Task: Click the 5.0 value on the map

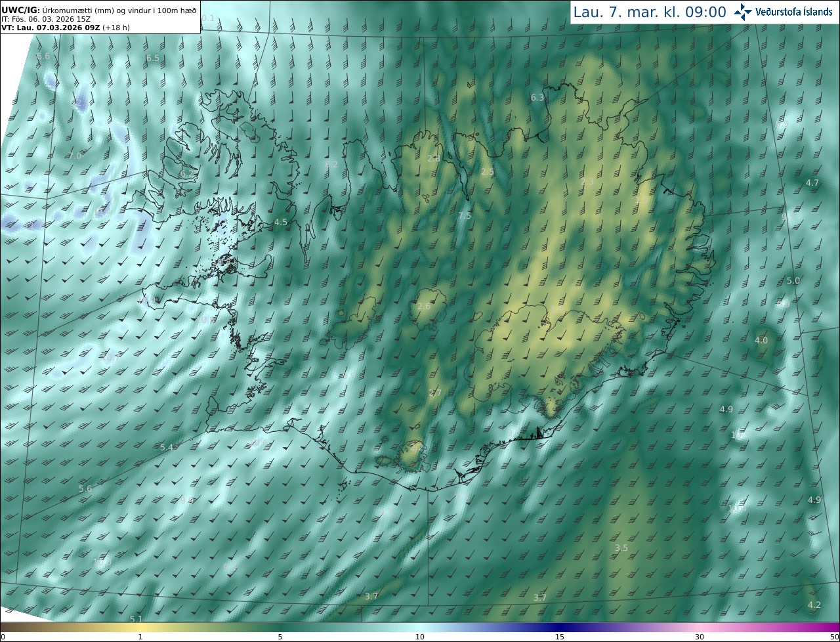Action: pos(793,281)
